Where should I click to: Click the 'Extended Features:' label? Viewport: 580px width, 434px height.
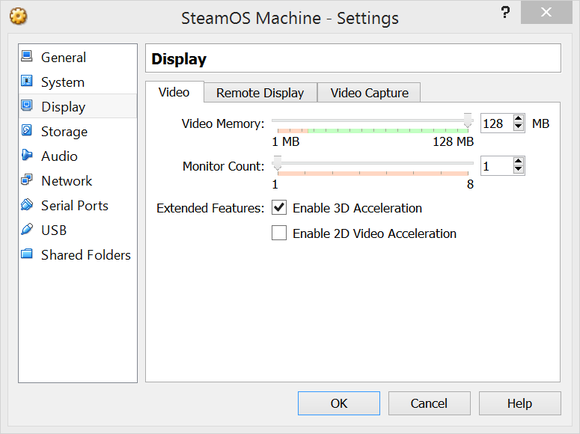point(210,208)
